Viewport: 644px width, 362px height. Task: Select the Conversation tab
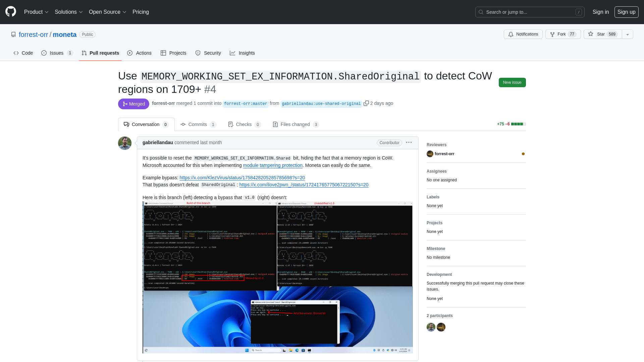coord(146,124)
